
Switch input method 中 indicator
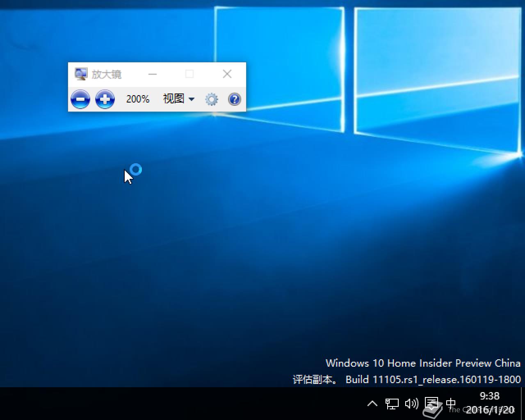coord(451,404)
